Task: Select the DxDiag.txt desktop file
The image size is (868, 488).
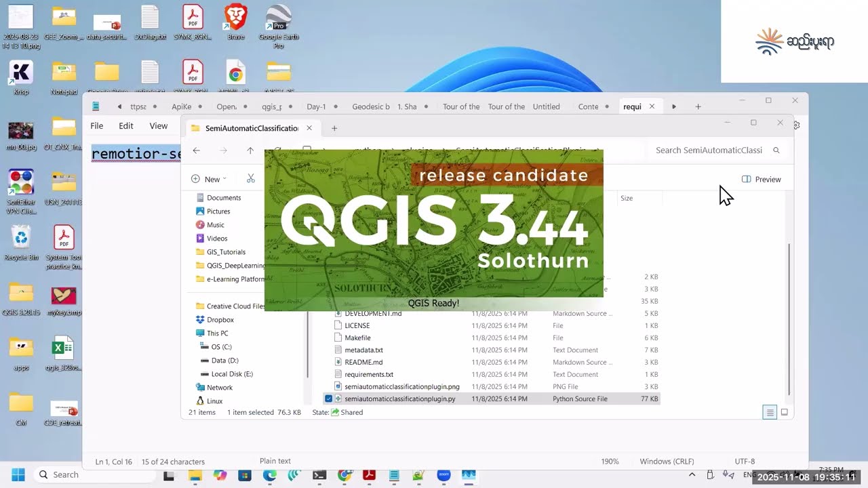Action: pos(150,22)
